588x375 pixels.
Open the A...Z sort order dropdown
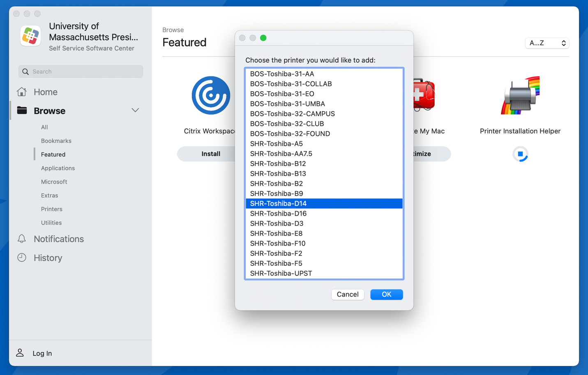pyautogui.click(x=546, y=43)
